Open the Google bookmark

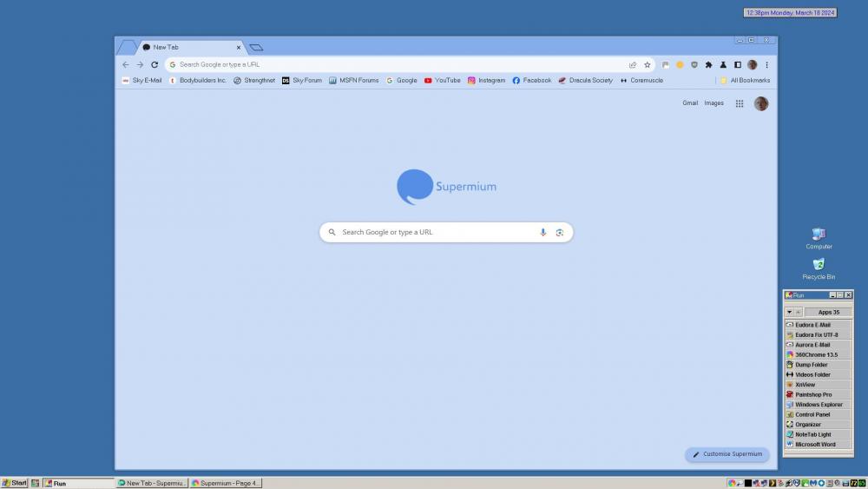[x=401, y=81]
